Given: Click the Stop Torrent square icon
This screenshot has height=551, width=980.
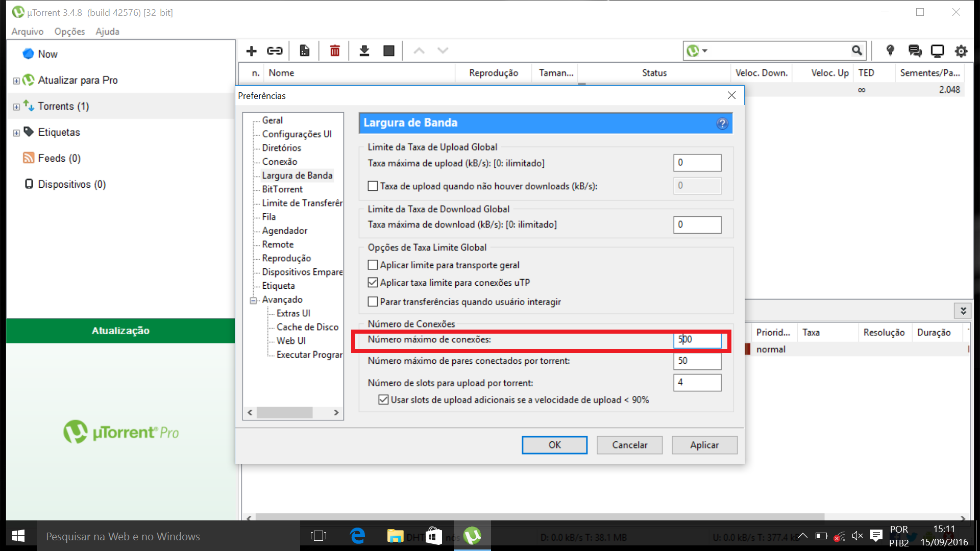Looking at the screenshot, I should click(389, 51).
